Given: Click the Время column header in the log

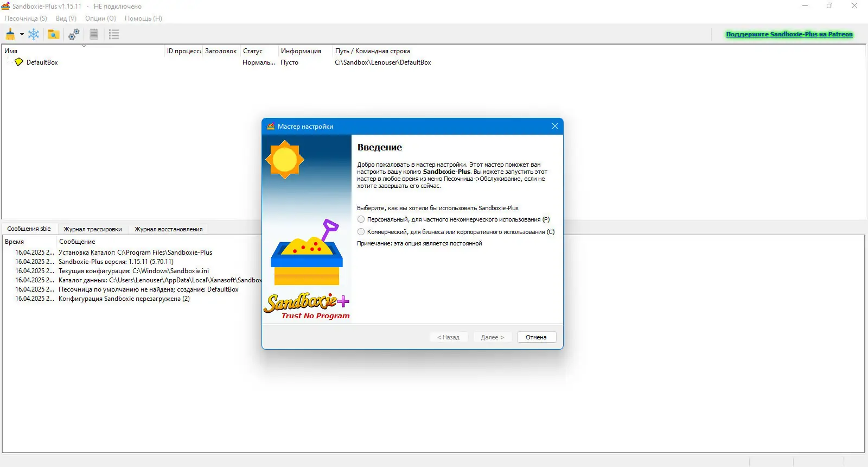Looking at the screenshot, I should (29, 242).
